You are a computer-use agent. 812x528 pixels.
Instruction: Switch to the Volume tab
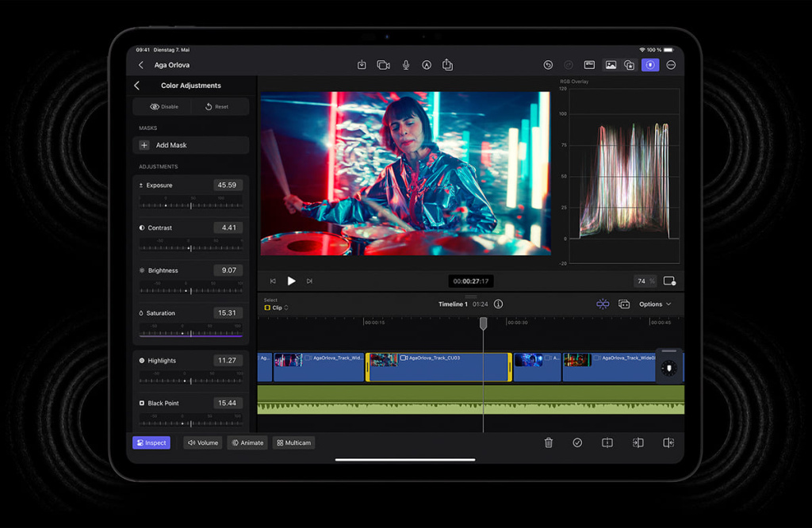pos(202,442)
